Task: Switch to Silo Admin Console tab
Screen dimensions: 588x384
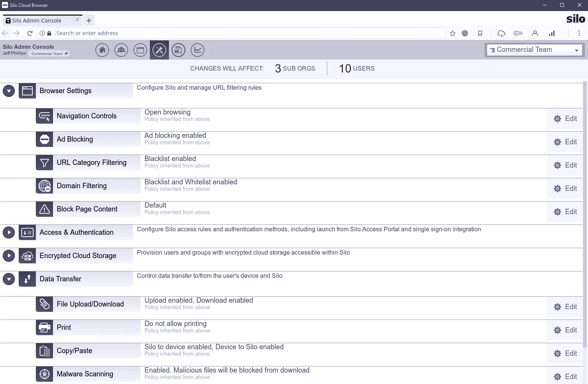Action: tap(37, 21)
